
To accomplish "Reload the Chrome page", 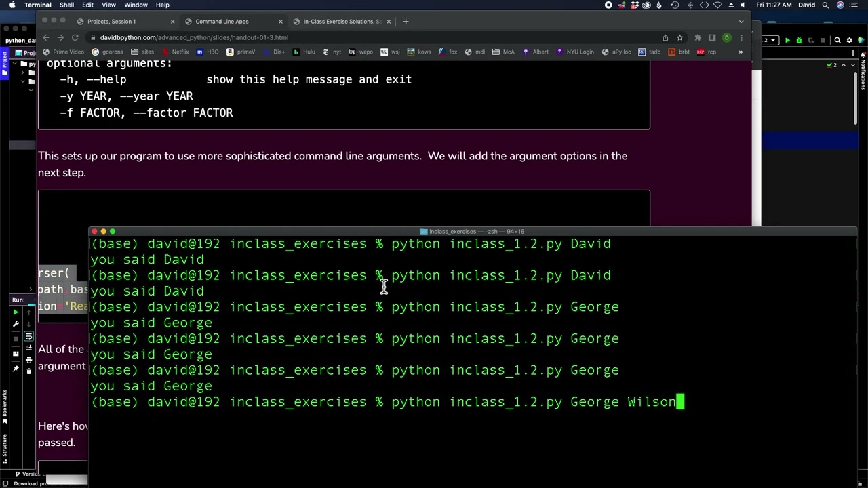I will [75, 37].
